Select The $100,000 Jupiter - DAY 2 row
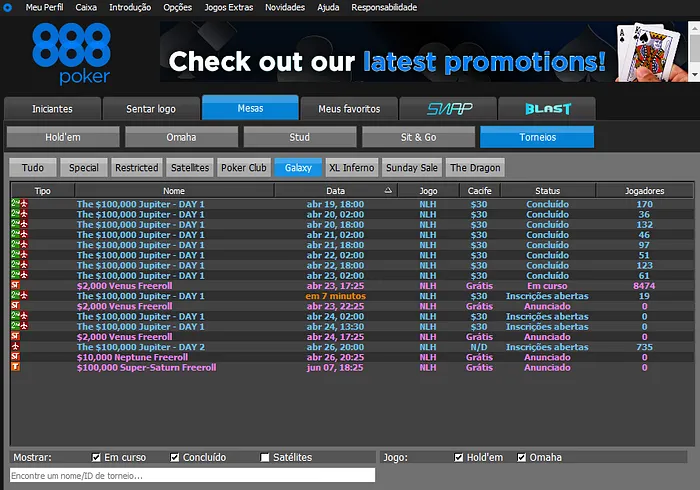Viewport: 700px width, 490px height. pyautogui.click(x=352, y=347)
